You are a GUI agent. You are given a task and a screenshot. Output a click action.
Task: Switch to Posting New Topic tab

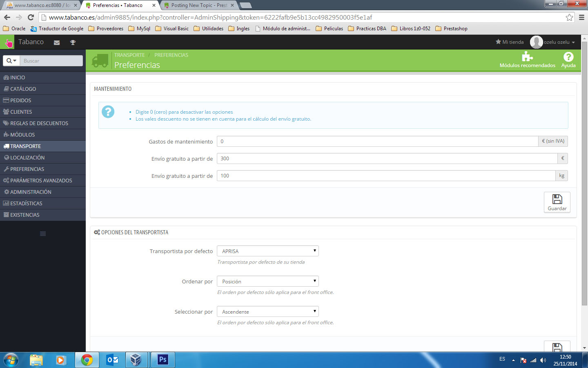(x=199, y=5)
